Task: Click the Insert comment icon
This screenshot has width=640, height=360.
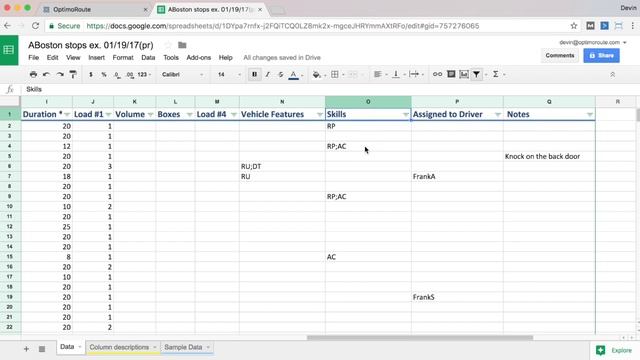Action: (451, 74)
